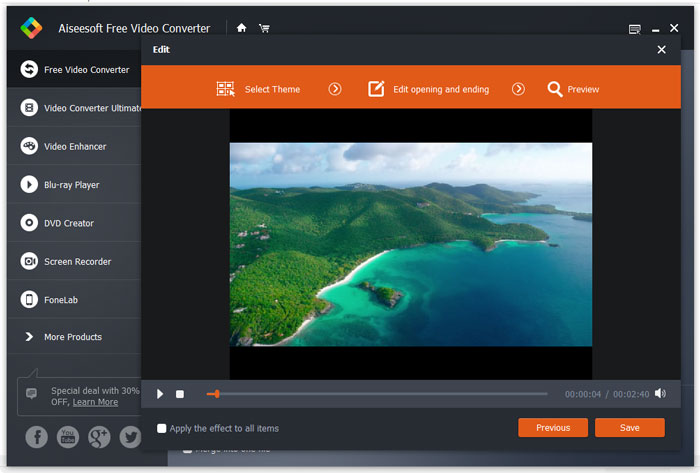Follow the Learn More link
This screenshot has height=473, width=700.
(95, 402)
